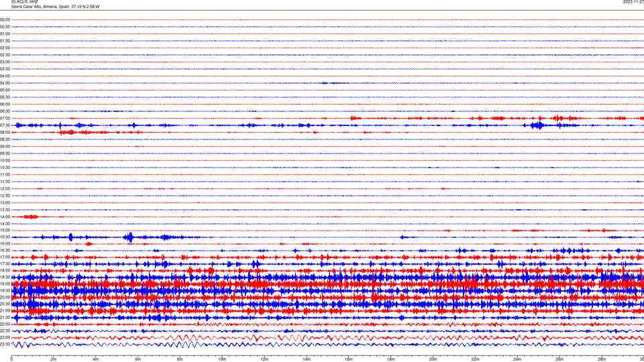This screenshot has height=362, width=644.
Task: Click the 03:00 time row label
Action: pyautogui.click(x=5, y=62)
